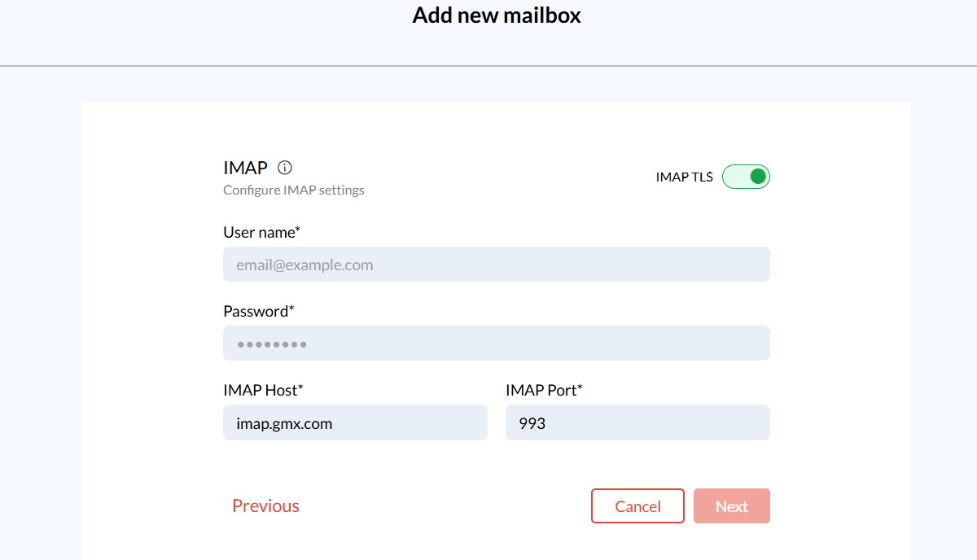Click the "Password" field label
The width and height of the screenshot is (977, 560).
click(x=256, y=312)
